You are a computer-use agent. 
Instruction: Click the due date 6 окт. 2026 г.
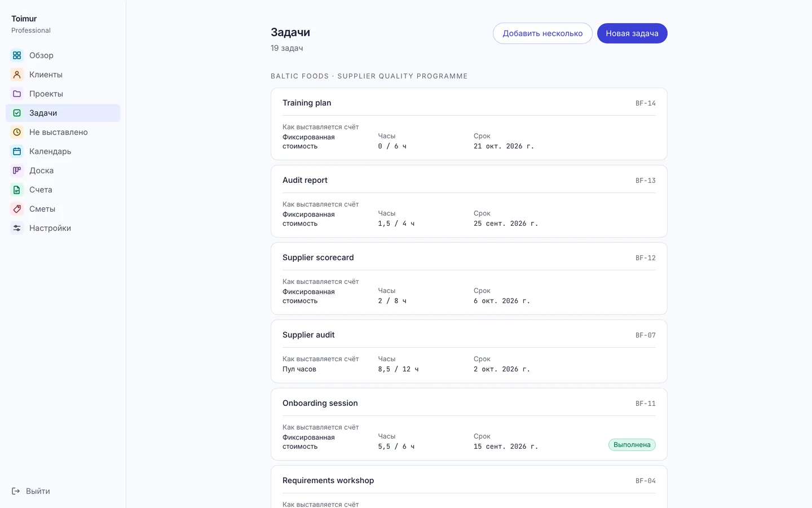(x=502, y=301)
